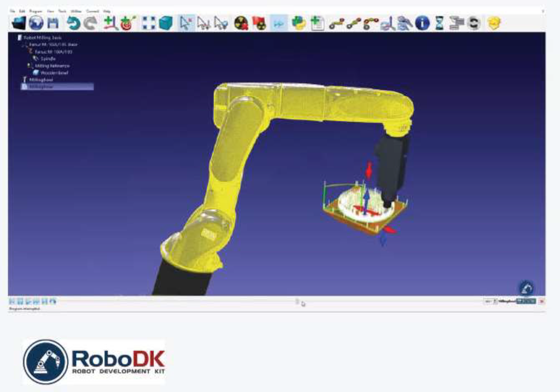Click the red flag collision map icon
560x392 pixels.
tap(259, 24)
